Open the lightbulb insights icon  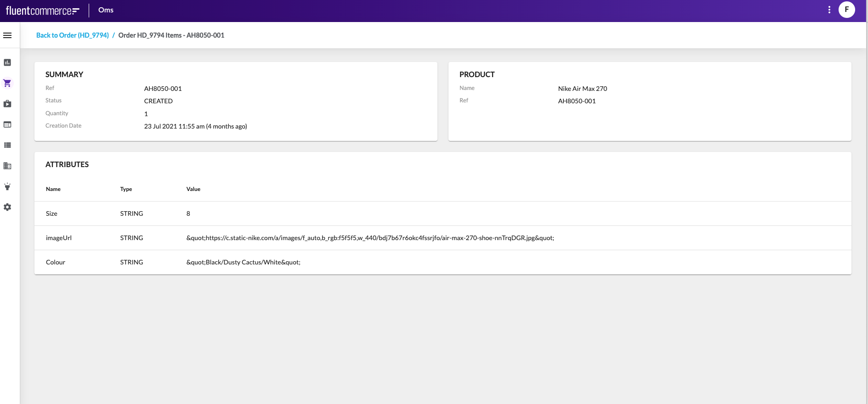point(7,186)
